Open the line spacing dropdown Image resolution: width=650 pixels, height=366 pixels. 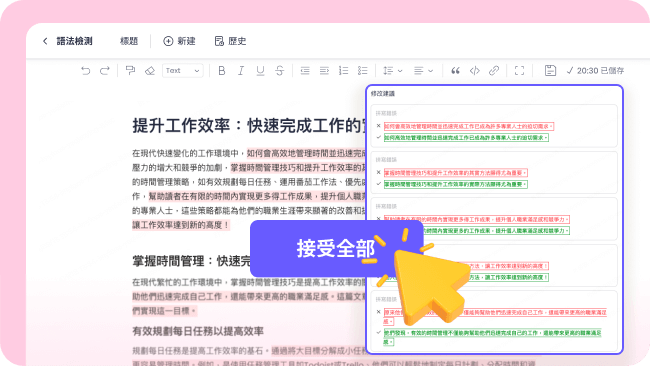click(x=392, y=70)
